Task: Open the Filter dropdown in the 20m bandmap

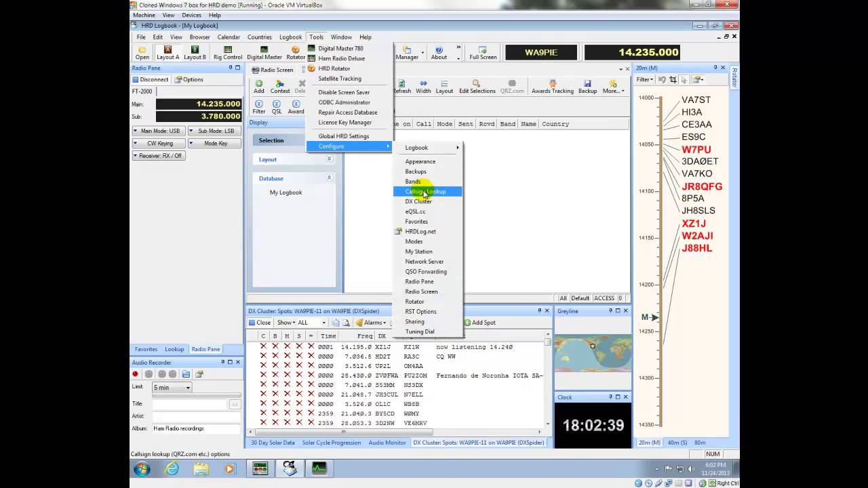Action: click(645, 79)
